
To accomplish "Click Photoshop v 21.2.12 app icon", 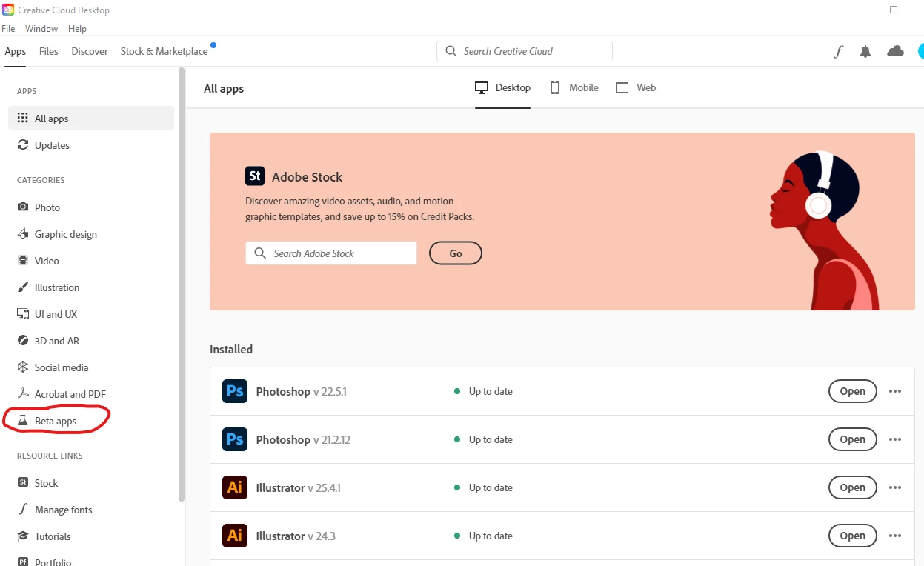I will (x=235, y=439).
